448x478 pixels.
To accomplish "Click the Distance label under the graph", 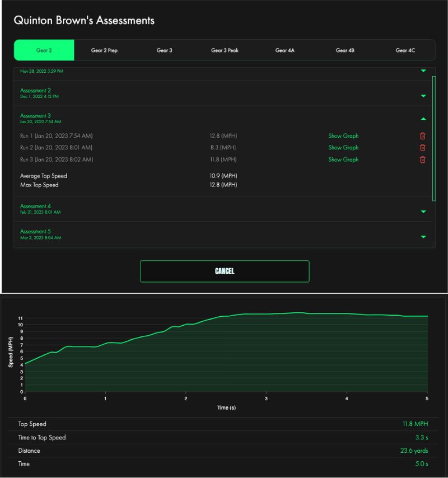I will point(29,451).
